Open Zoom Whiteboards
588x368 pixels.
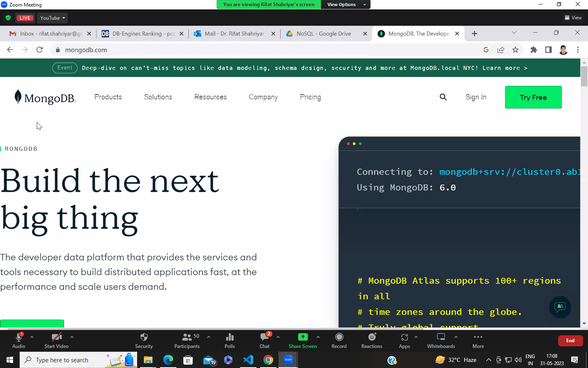click(441, 340)
